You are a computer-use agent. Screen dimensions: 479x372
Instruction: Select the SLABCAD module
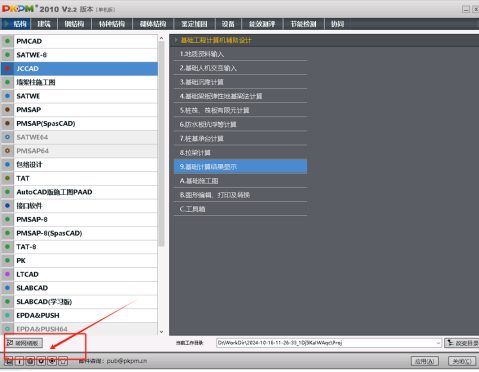[79, 288]
